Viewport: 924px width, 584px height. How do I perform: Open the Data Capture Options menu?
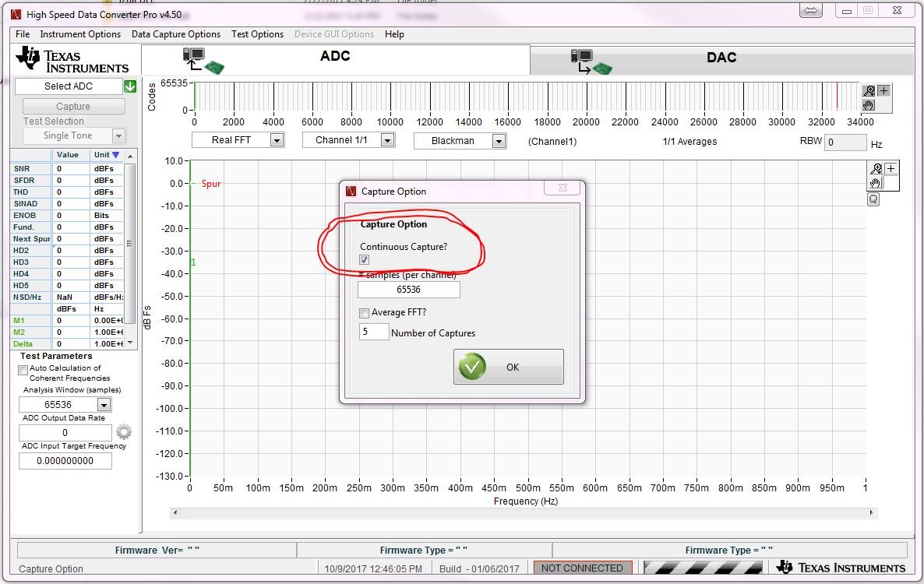click(x=175, y=34)
